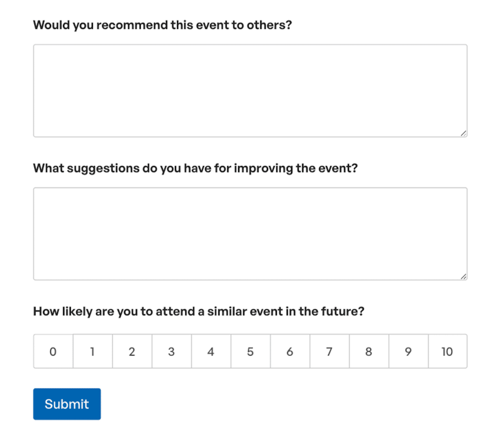Focus the recommend-this-event text area
504x445 pixels.
250,91
